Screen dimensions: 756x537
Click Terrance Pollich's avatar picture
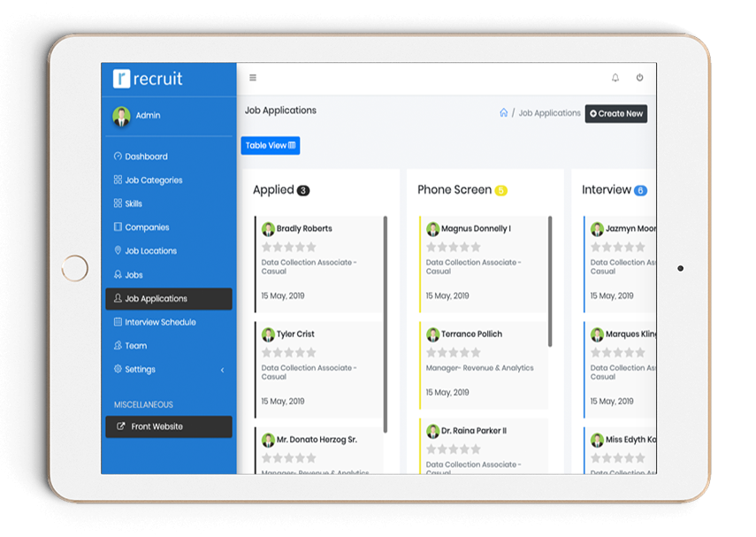click(432, 334)
